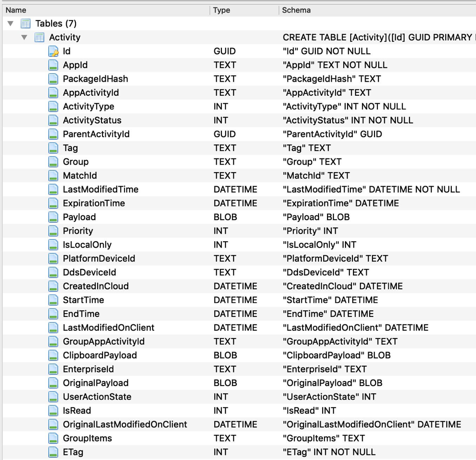Viewport: 476px width, 460px height.
Task: Click the field icon beside ETag
Action: click(53, 452)
